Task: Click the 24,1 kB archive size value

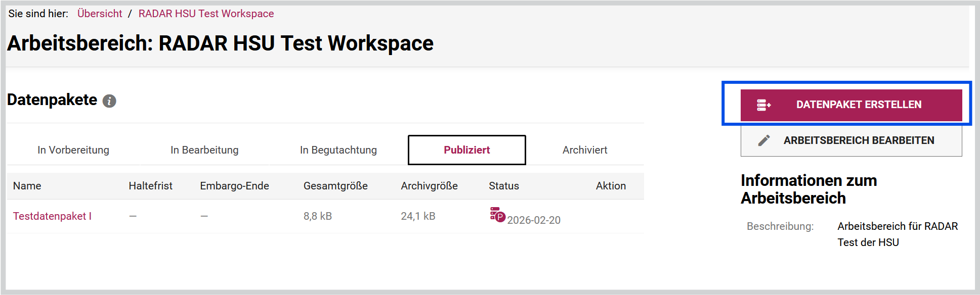Action: tap(418, 216)
